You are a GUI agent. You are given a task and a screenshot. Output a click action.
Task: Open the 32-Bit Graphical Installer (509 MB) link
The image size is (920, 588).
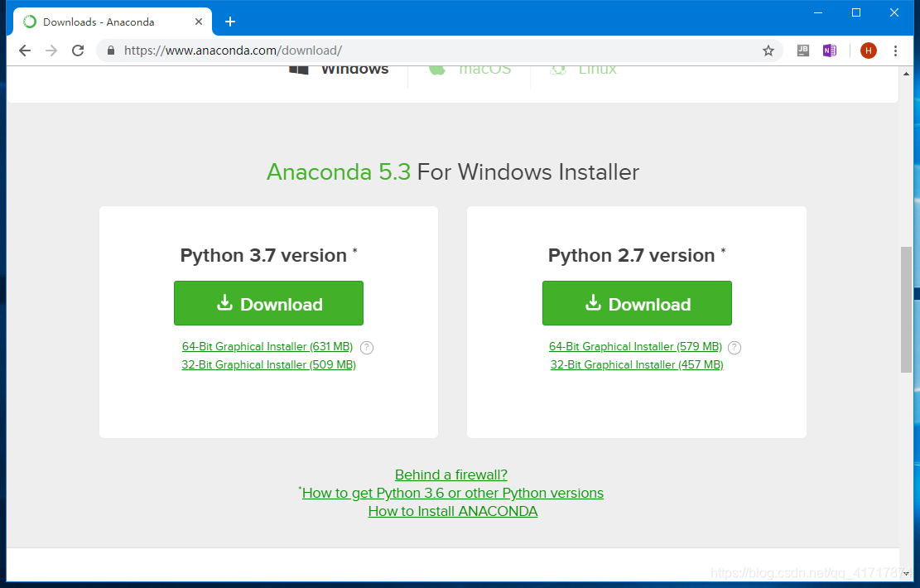coord(269,364)
